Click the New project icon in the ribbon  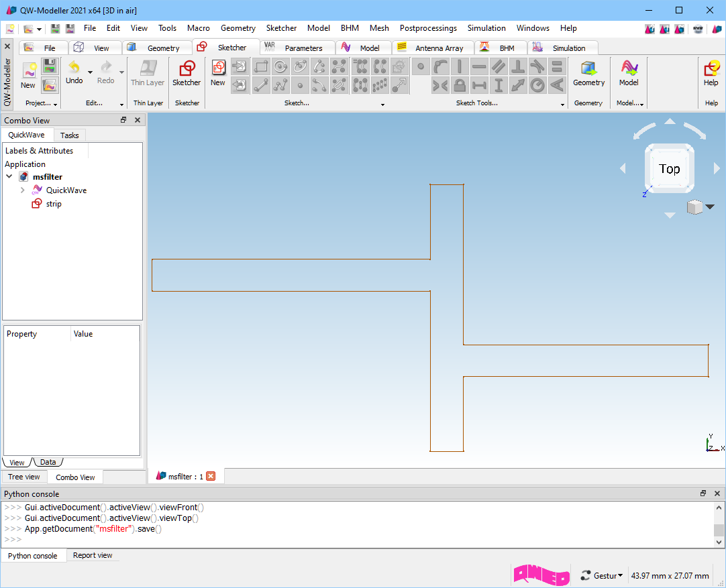pos(28,75)
